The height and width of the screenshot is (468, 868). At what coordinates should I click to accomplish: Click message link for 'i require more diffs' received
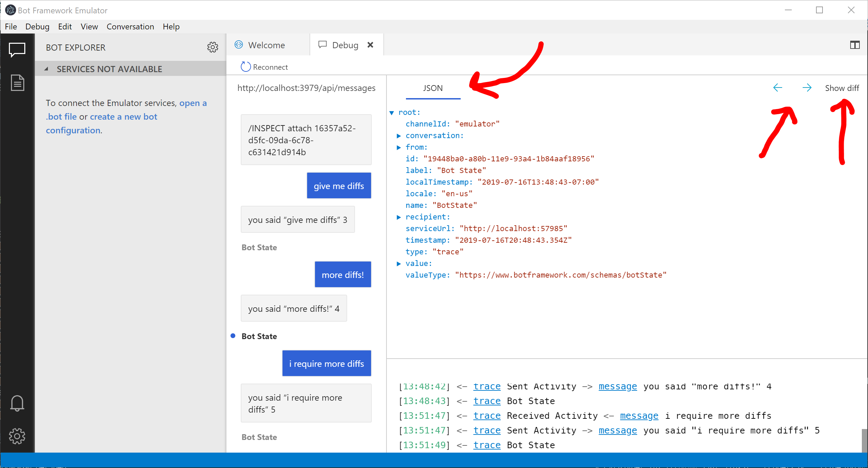click(639, 416)
